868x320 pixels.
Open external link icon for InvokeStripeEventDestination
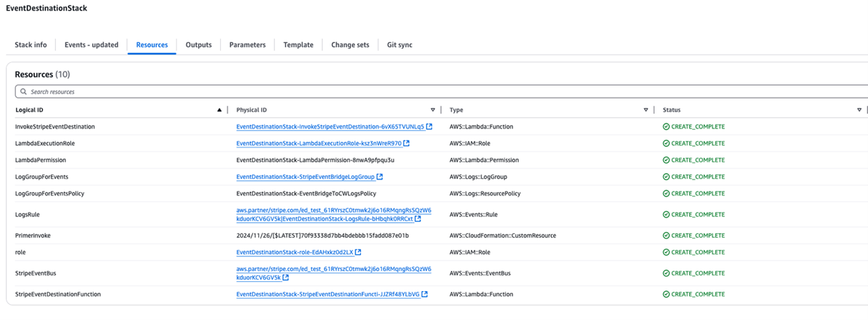pyautogui.click(x=429, y=127)
